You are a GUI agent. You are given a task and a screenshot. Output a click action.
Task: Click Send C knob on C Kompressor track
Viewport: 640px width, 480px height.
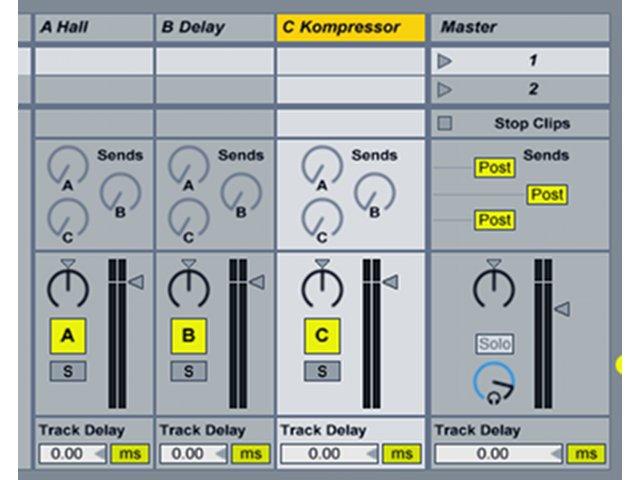tap(322, 218)
